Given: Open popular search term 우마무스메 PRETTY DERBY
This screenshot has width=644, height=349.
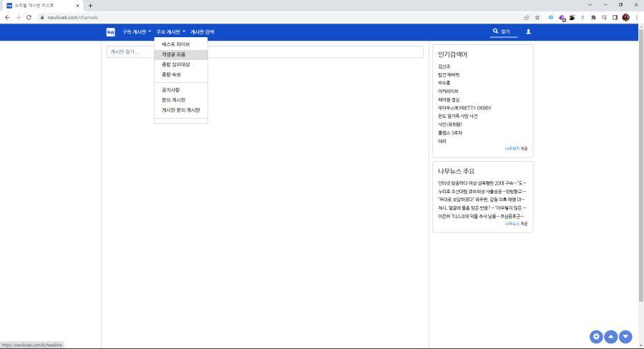Looking at the screenshot, I should 464,108.
